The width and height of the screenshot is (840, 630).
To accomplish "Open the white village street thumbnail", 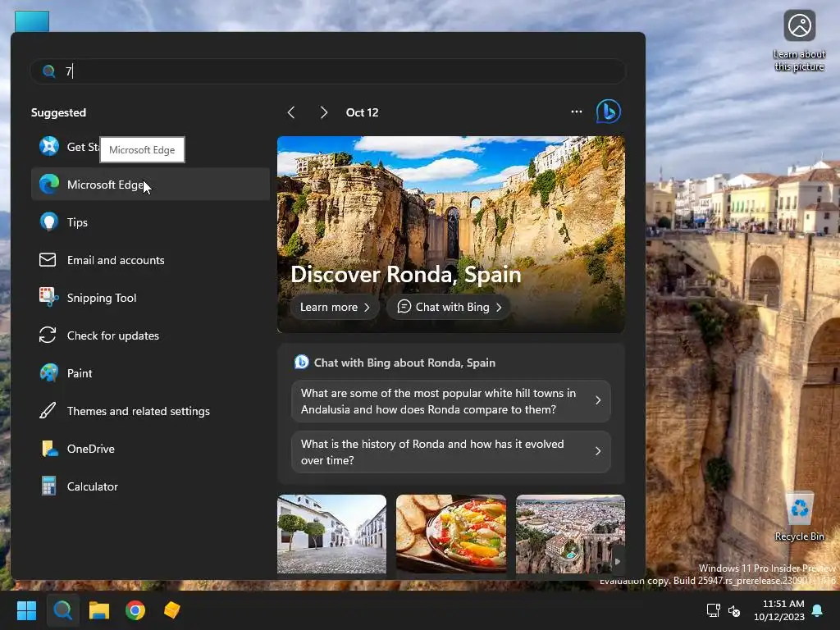I will [331, 534].
